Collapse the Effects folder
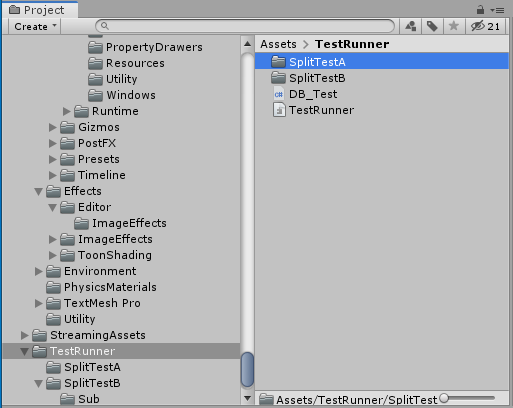513x408 pixels. coord(39,191)
